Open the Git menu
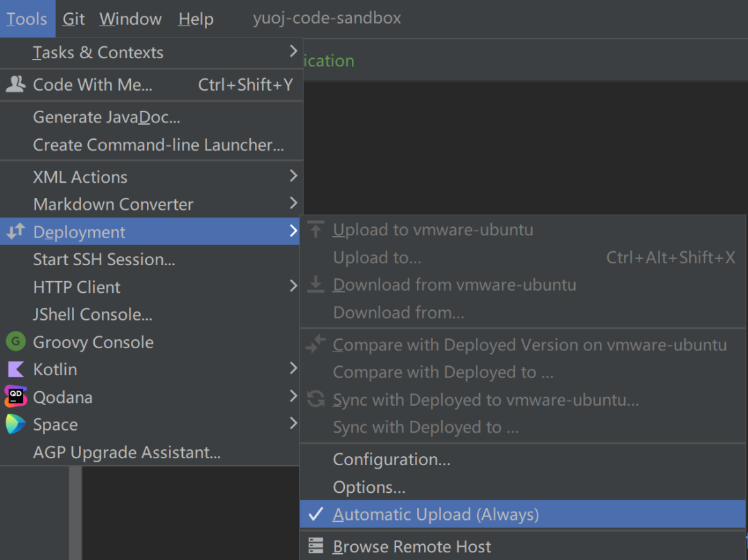748x560 pixels. pos(73,19)
